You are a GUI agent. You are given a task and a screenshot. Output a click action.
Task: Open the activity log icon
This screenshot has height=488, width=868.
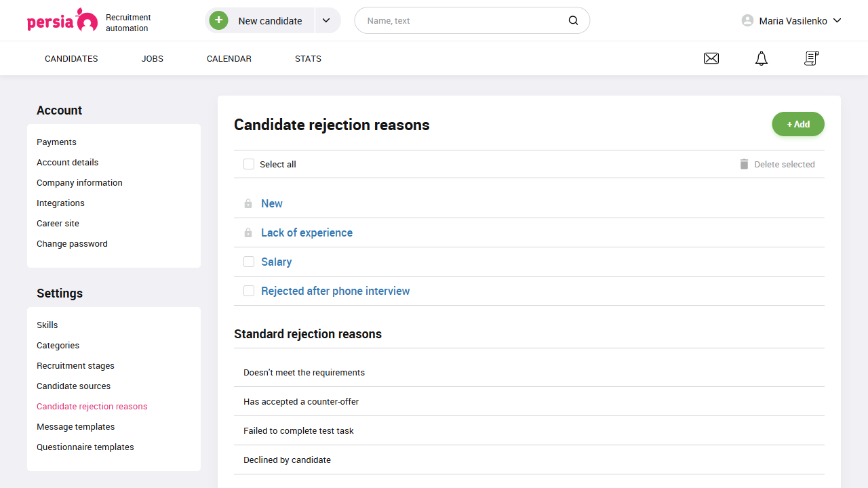811,58
